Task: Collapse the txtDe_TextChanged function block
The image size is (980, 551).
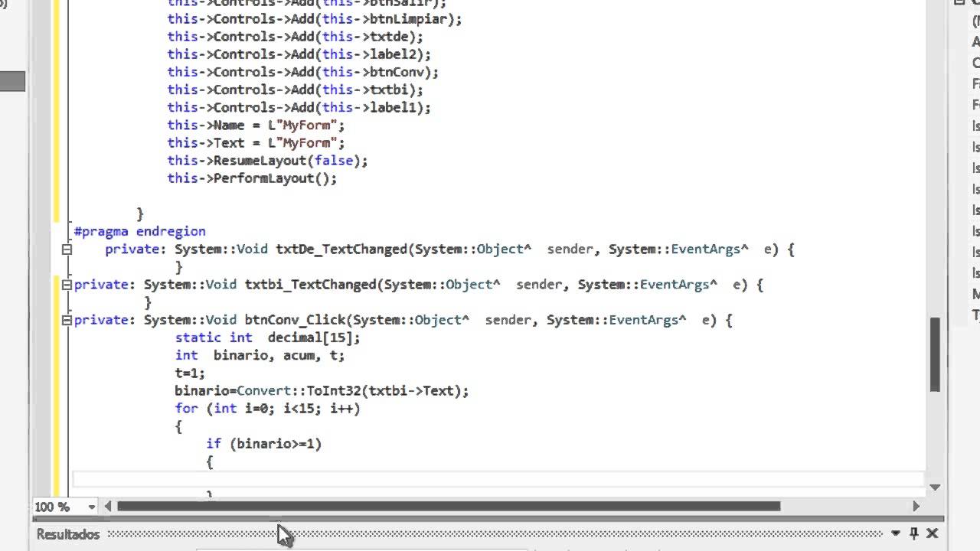Action: pyautogui.click(x=67, y=249)
